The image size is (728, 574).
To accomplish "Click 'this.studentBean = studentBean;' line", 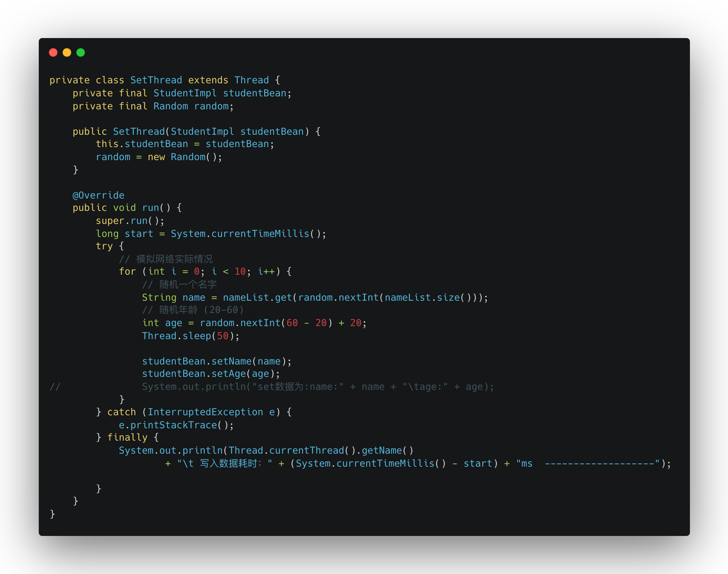I will tap(185, 144).
